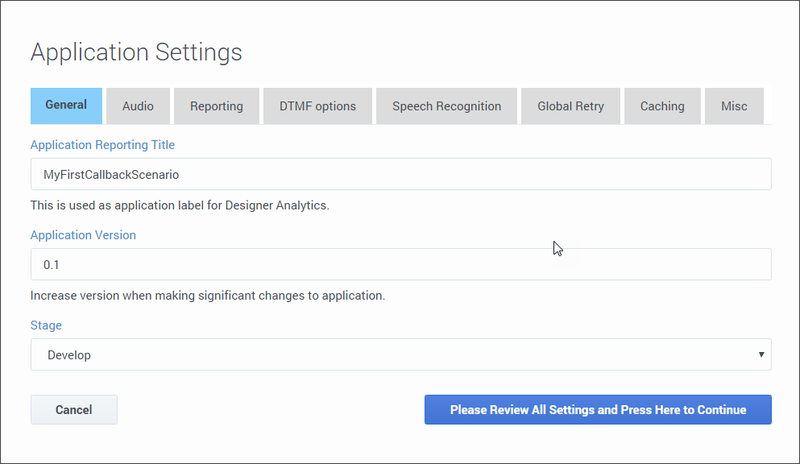This screenshot has width=800, height=464.
Task: Click the MyFirstCallbackScenario title input field
Action: coord(400,174)
